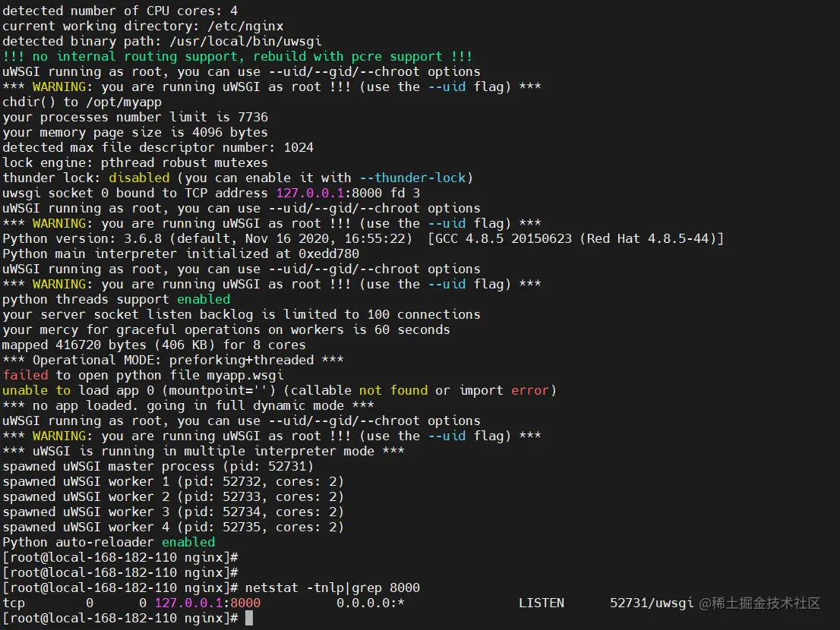Select the 'netstat -tnlp|grep 8000' command text
This screenshot has height=630, width=840.
click(x=333, y=587)
